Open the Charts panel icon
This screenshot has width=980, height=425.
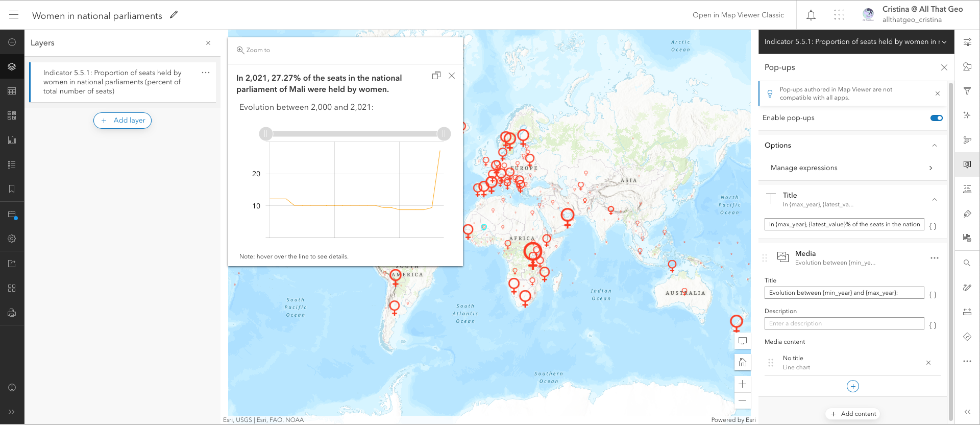point(12,140)
